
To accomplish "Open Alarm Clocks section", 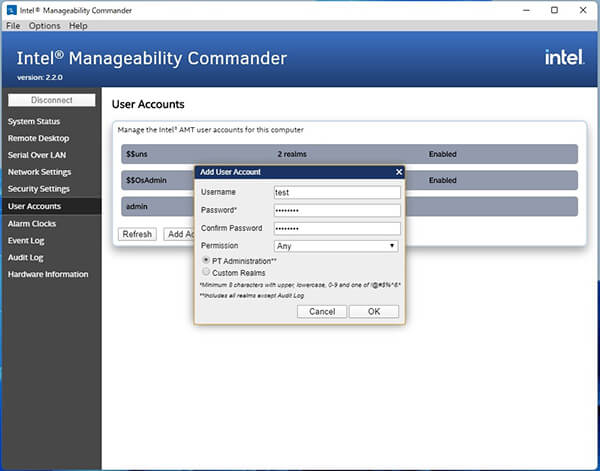I will [32, 223].
